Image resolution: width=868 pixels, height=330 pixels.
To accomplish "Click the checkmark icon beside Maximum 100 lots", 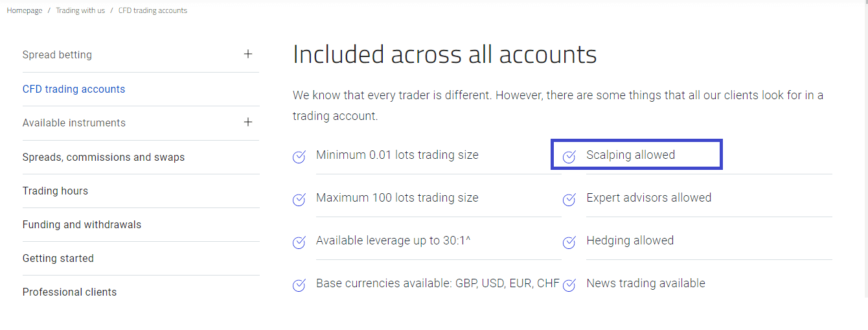I will tap(299, 199).
